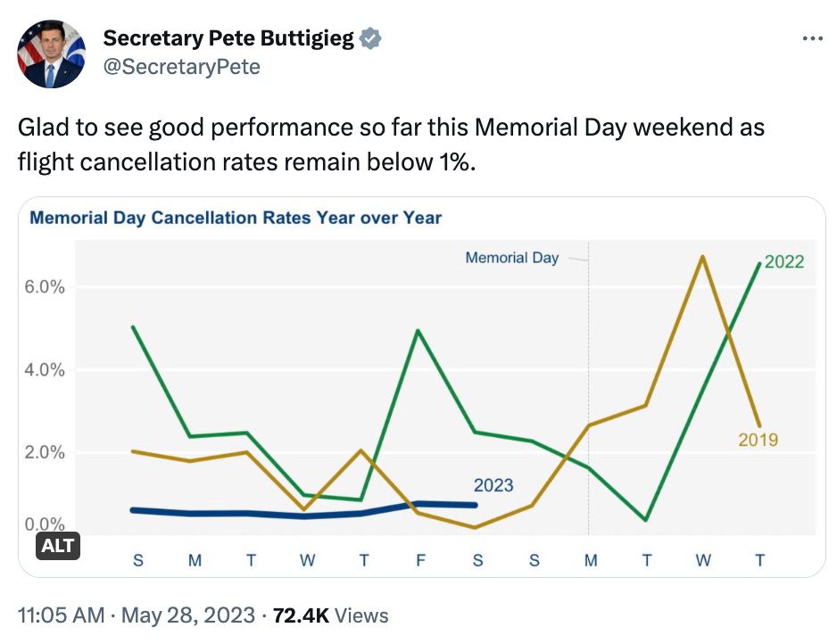Click the 2019 label on the chart
The height and width of the screenshot is (644, 837).
tap(758, 440)
